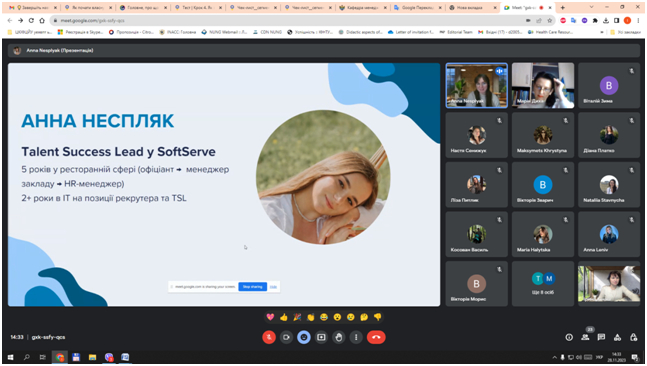Open the host controls lock icon
647x366 pixels.
(x=633, y=337)
